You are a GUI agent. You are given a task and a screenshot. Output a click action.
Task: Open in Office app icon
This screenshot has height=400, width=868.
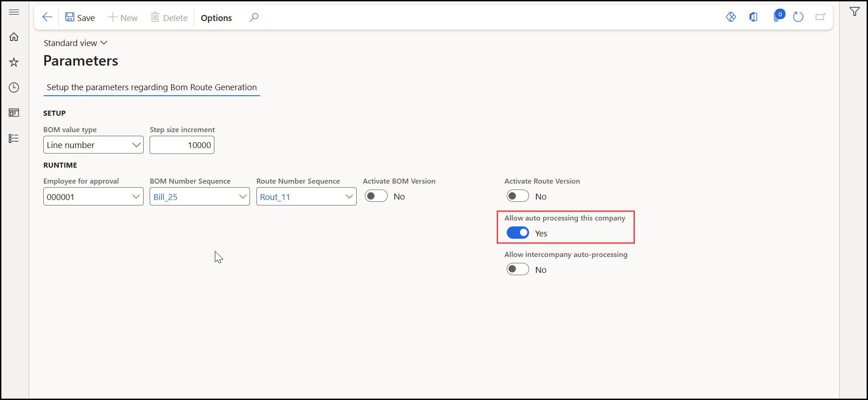(x=753, y=17)
